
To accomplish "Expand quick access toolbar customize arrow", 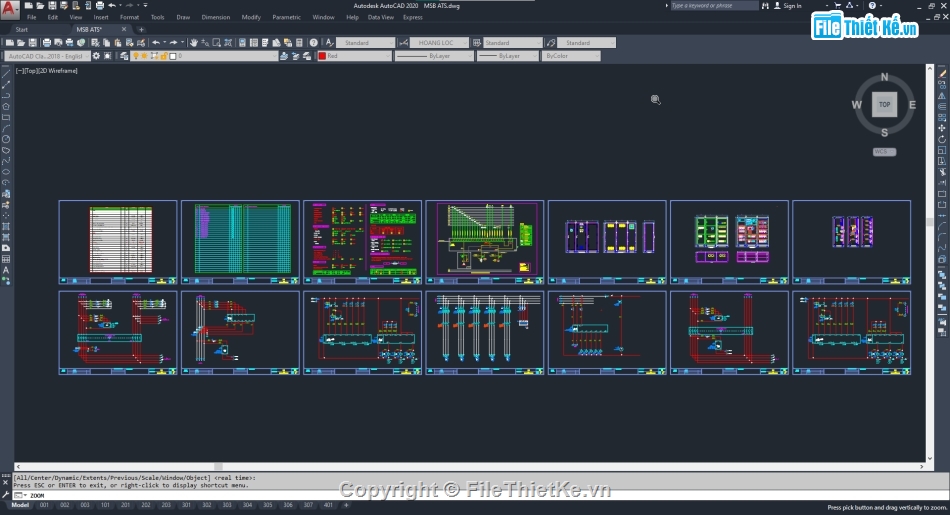I will tap(145, 5).
